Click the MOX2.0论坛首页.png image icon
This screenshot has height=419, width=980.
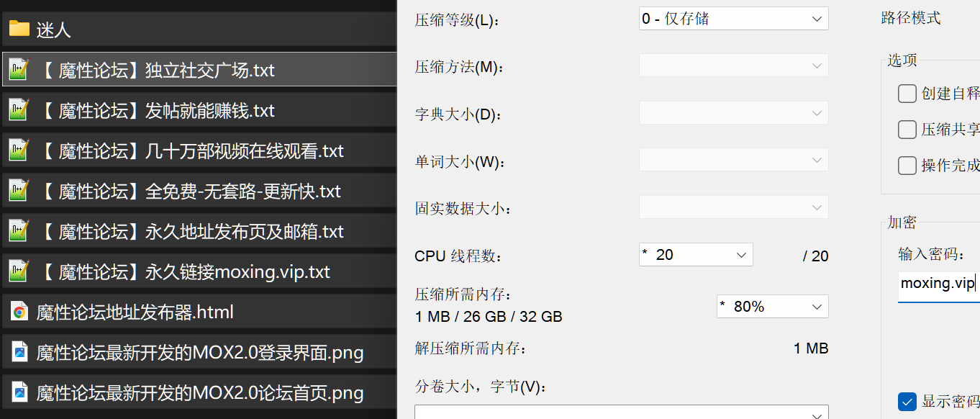pyautogui.click(x=19, y=393)
